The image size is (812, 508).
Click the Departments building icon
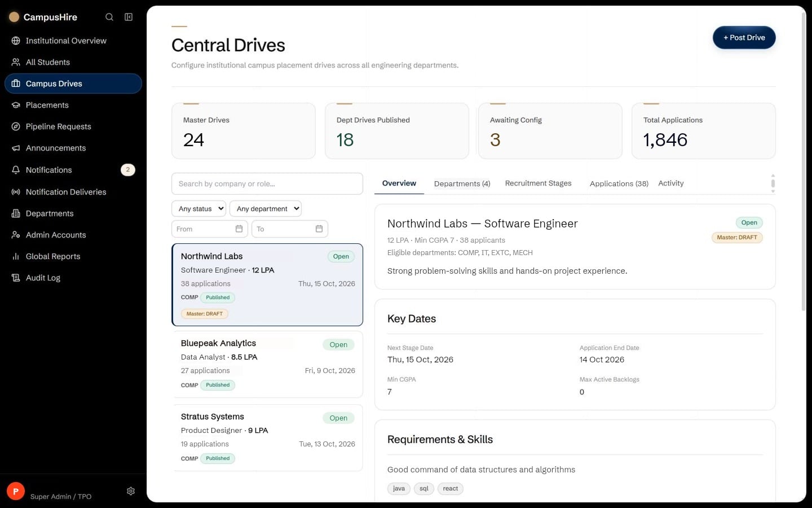[x=16, y=213]
